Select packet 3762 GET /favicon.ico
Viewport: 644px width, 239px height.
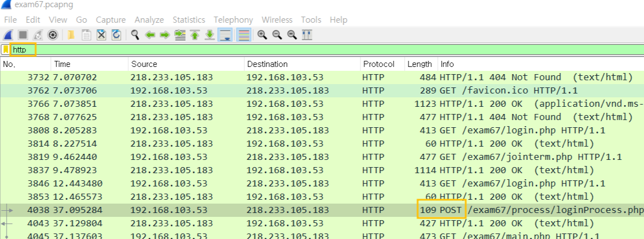(322, 91)
